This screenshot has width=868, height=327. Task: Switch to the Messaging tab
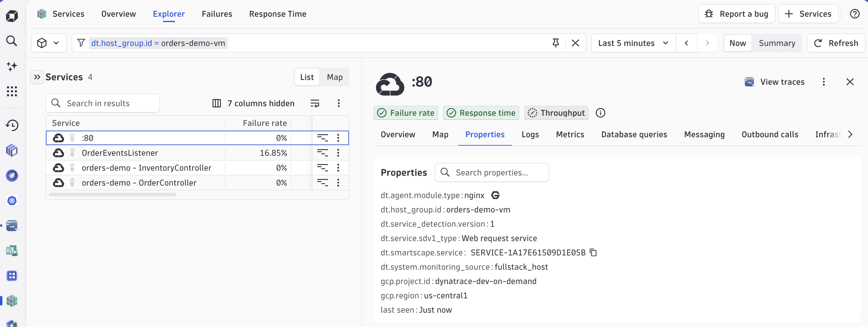(704, 134)
